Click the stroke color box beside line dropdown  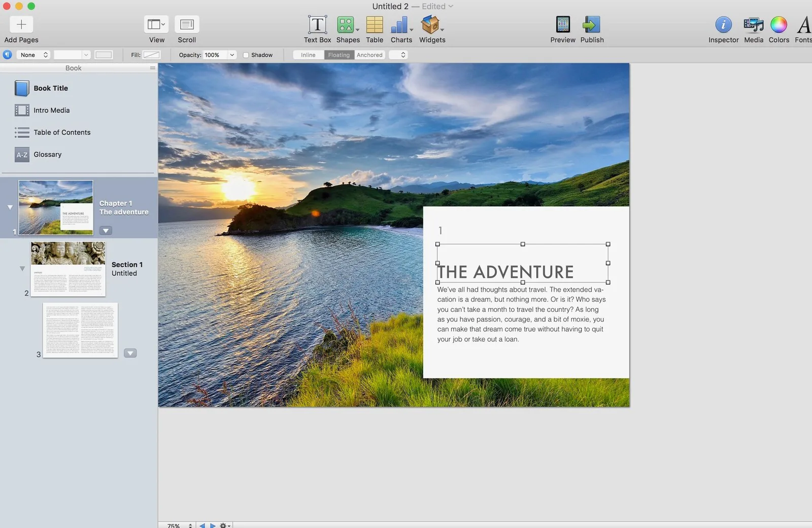104,55
